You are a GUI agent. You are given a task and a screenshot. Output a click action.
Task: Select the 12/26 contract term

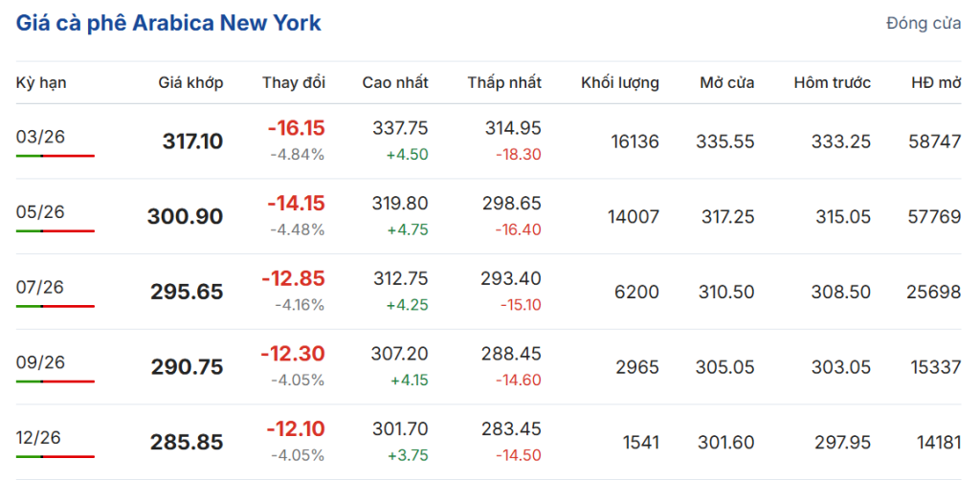pyautogui.click(x=40, y=436)
